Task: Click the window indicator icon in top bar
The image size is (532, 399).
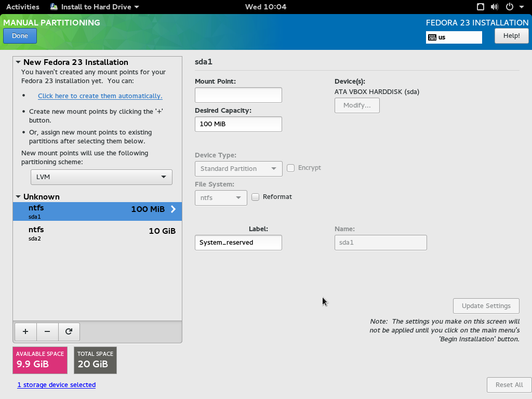Action: 481,7
